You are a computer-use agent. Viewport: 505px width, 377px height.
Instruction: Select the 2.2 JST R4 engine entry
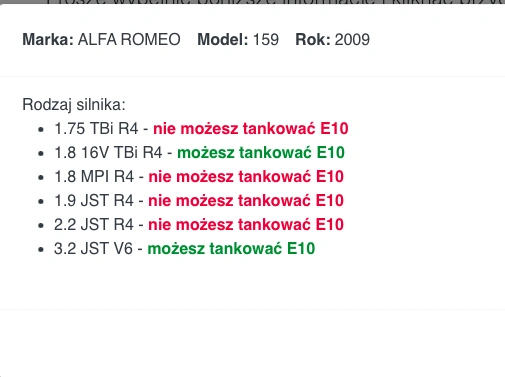94,225
